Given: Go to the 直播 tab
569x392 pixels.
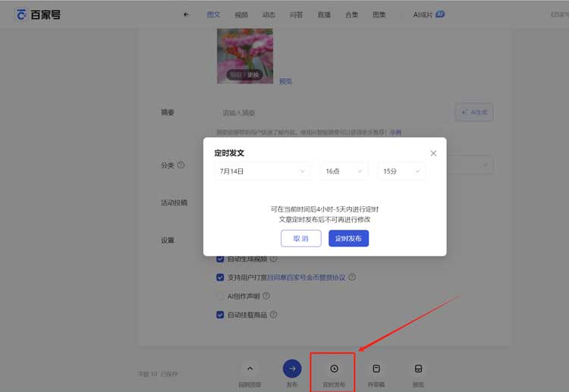Looking at the screenshot, I should 324,14.
